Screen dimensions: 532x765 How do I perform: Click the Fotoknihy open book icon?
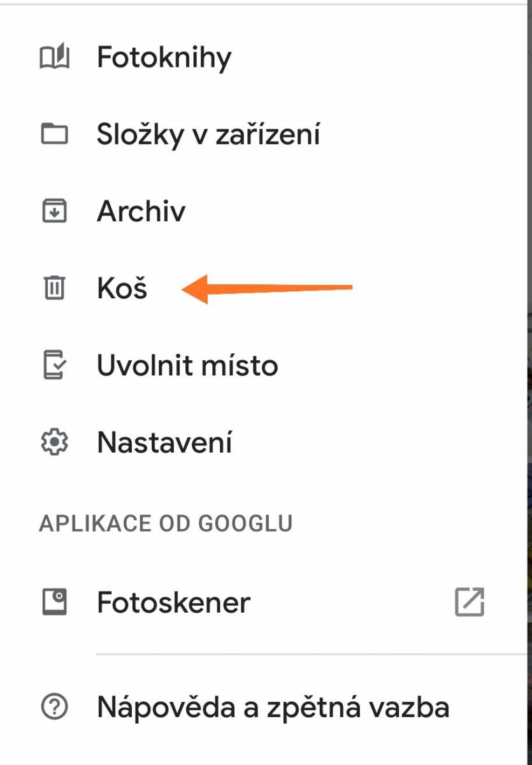[54, 58]
